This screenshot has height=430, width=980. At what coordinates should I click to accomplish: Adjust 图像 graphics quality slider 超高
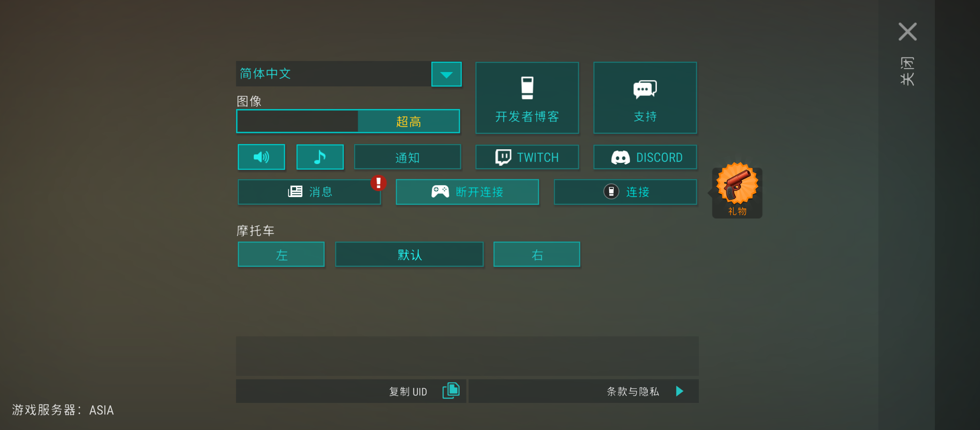(x=408, y=121)
